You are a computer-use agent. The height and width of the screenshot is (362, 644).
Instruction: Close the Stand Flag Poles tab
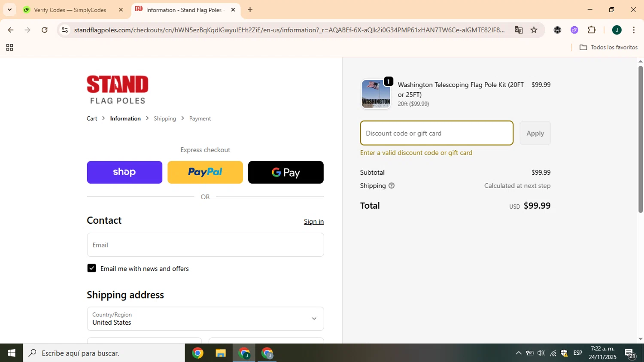[233, 10]
